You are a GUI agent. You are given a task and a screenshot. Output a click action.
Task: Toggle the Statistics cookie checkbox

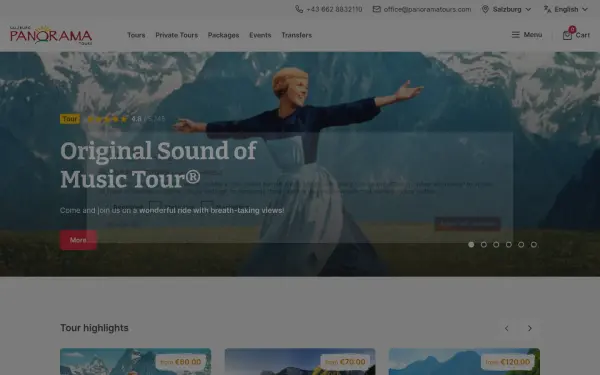(x=155, y=207)
